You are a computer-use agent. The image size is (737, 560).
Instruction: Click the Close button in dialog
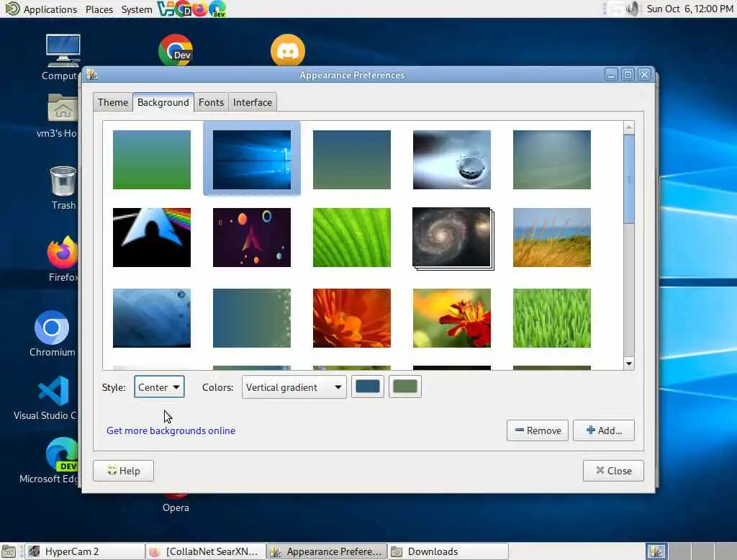click(613, 471)
